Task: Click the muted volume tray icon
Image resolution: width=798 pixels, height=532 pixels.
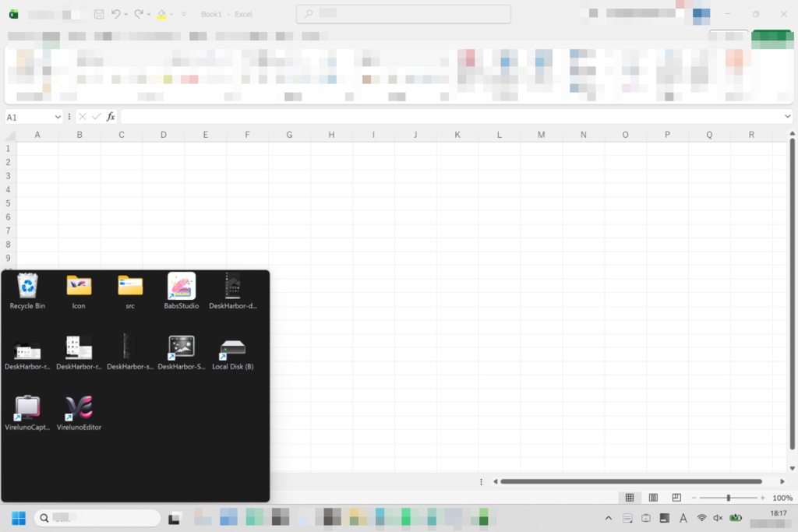Action: pos(718,518)
